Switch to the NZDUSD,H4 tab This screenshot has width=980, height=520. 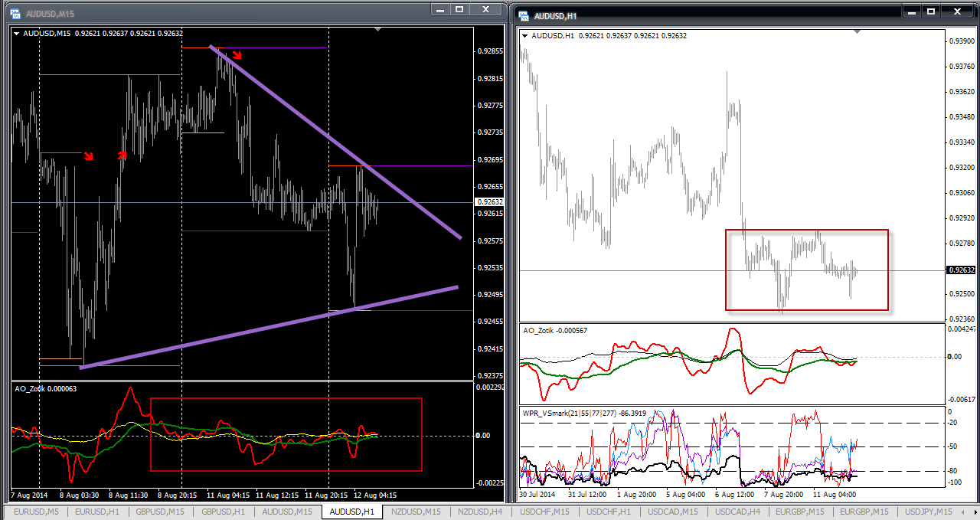tap(480, 512)
